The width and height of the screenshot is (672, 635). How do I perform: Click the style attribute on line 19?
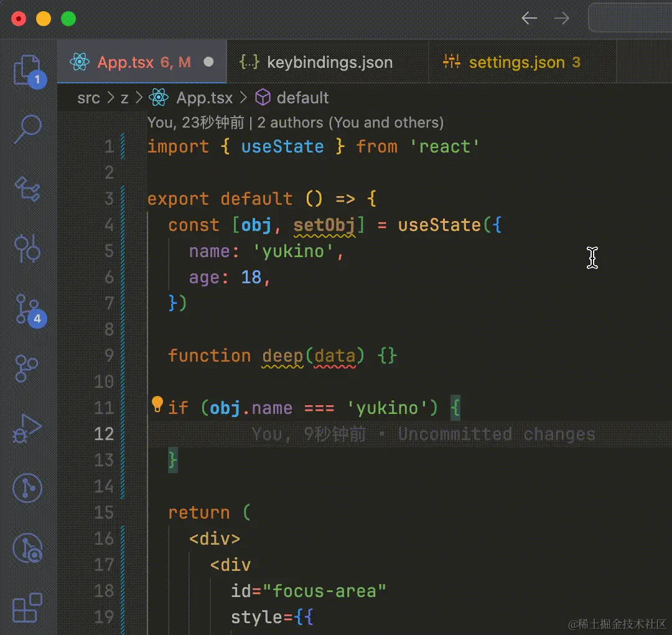click(256, 618)
